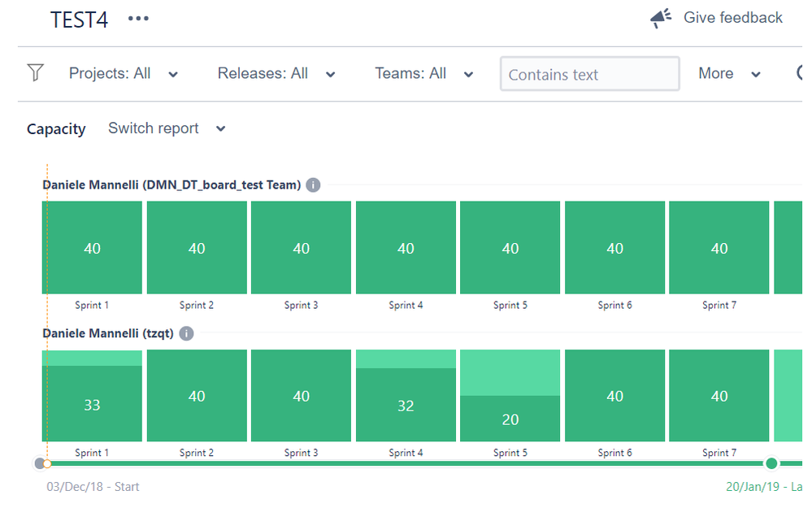
Task: Select tzqt Sprint 7 block showing 40
Action: click(x=719, y=396)
